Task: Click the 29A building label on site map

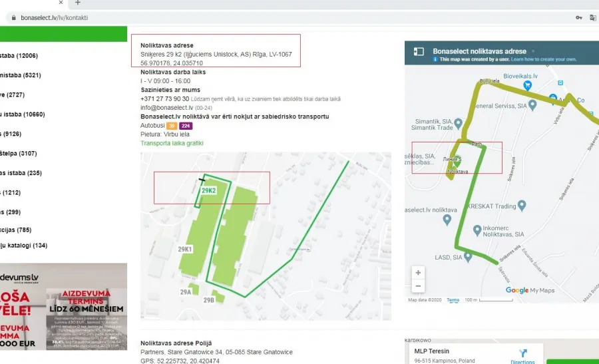Action: [185, 292]
